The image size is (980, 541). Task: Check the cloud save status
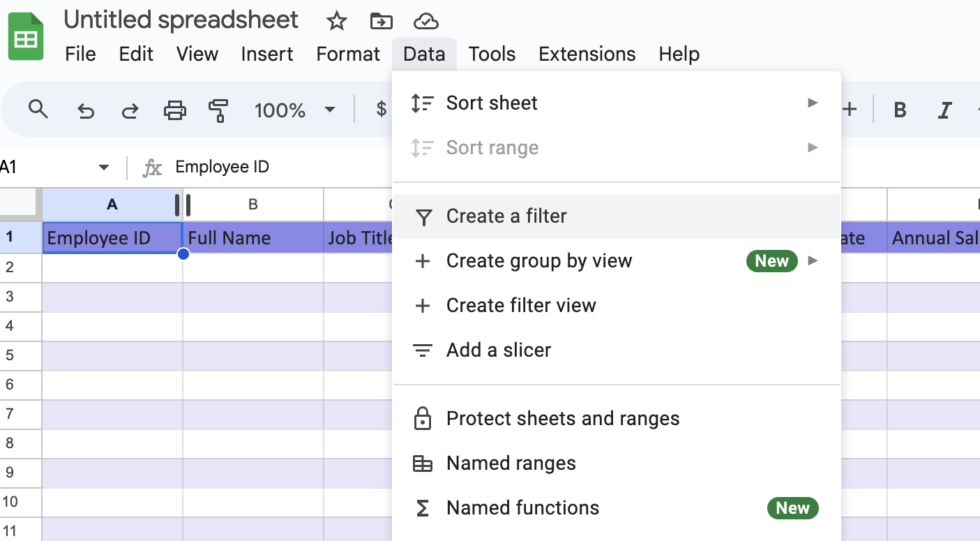click(426, 21)
